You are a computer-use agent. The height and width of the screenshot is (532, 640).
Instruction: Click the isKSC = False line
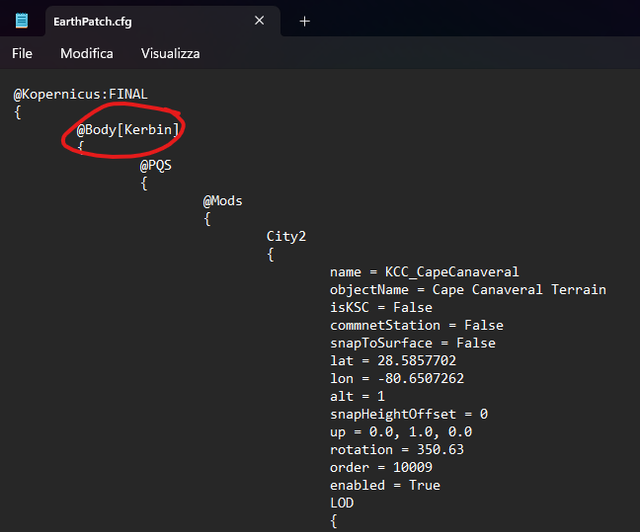(381, 307)
